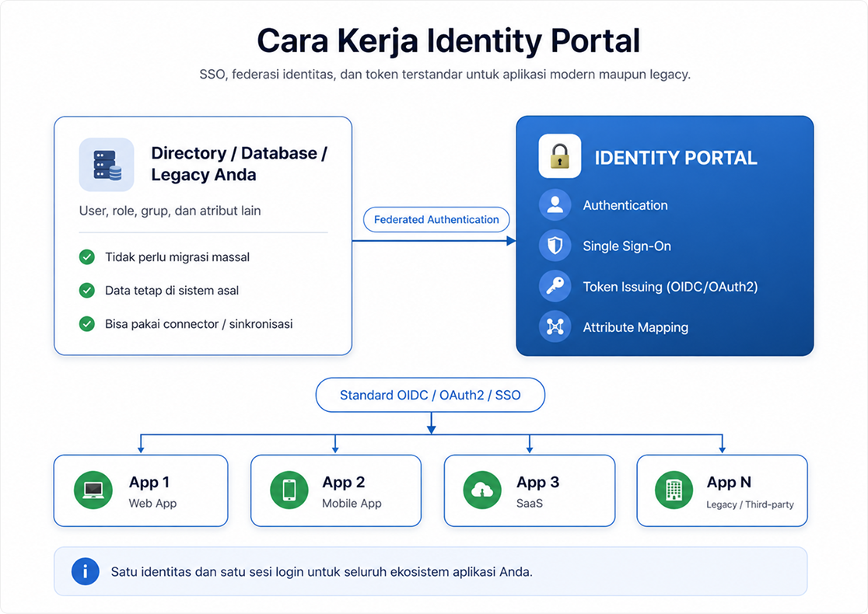
Task: Click the App 1 title
Action: tap(149, 483)
